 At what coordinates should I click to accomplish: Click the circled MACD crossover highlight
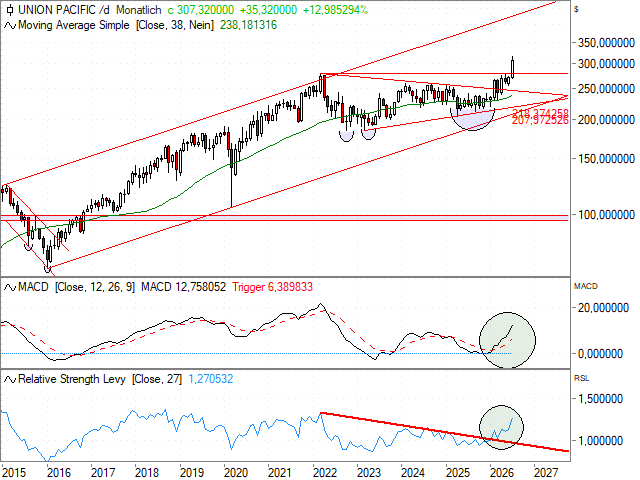click(507, 340)
